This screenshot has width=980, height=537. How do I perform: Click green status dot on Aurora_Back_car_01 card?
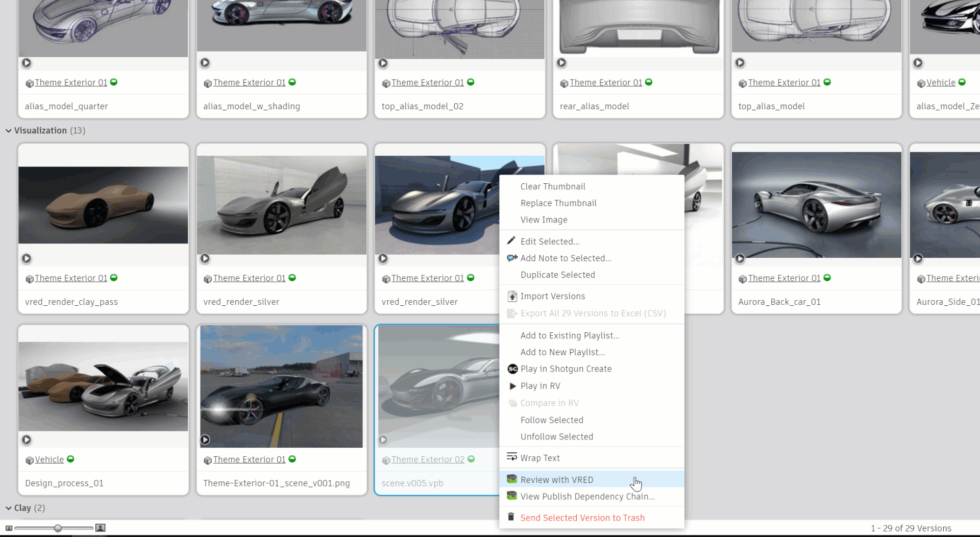pos(827,278)
